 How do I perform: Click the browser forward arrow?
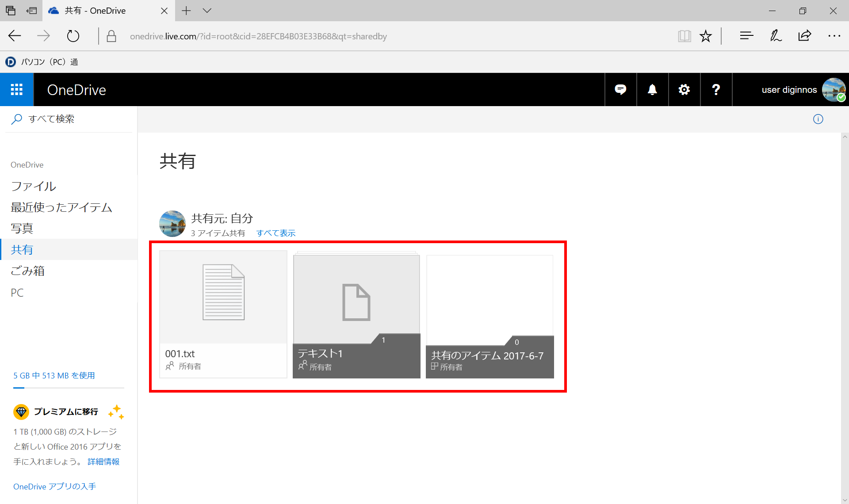coord(43,36)
